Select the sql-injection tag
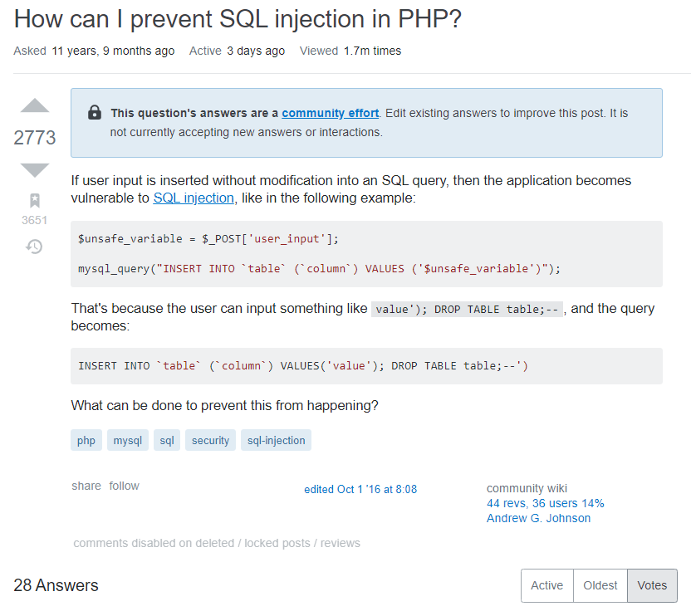The width and height of the screenshot is (691, 616). 277,440
